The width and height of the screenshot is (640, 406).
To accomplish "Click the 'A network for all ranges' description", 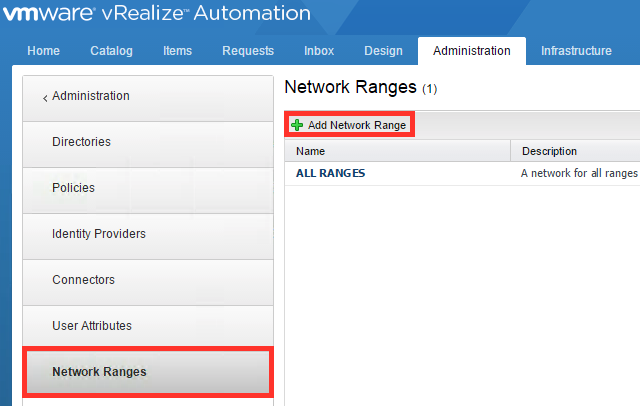I will coord(579,173).
